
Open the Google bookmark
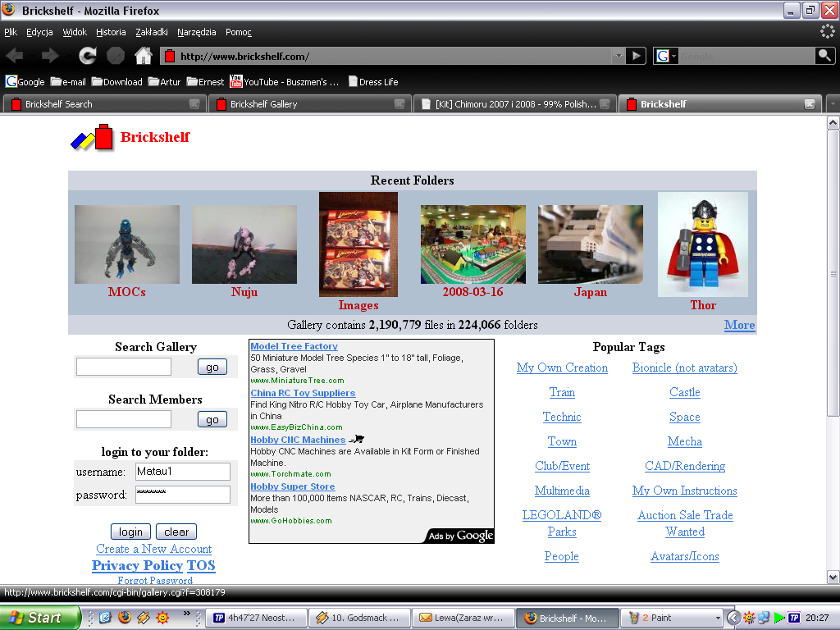[x=25, y=82]
